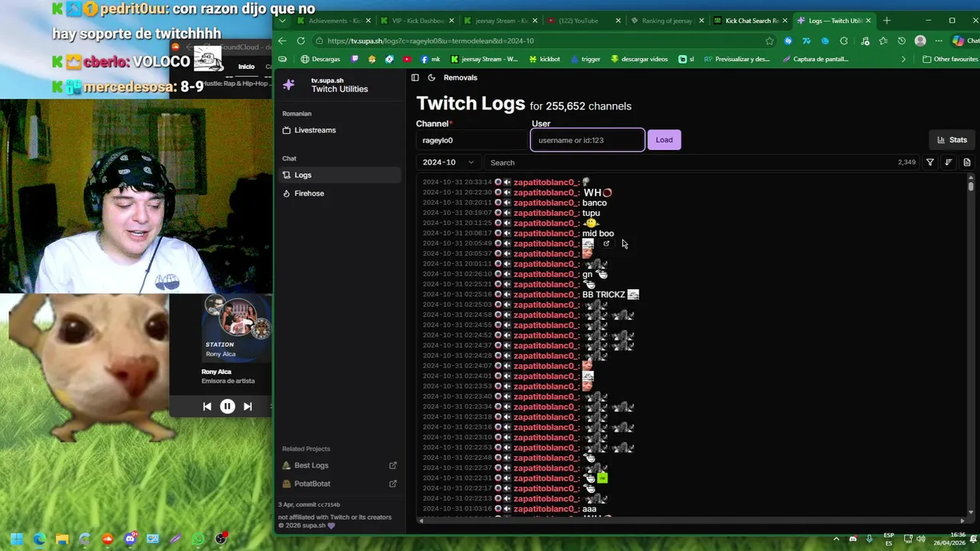The image size is (980, 551).
Task: Open the kickbot bookmark
Action: pos(544,59)
